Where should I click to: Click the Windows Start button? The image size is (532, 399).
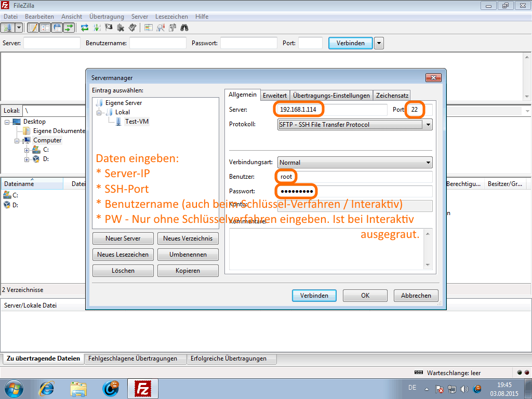(14, 389)
